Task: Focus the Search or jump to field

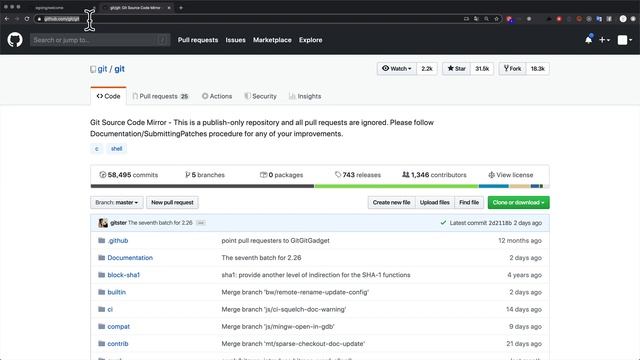Action: tap(100, 40)
